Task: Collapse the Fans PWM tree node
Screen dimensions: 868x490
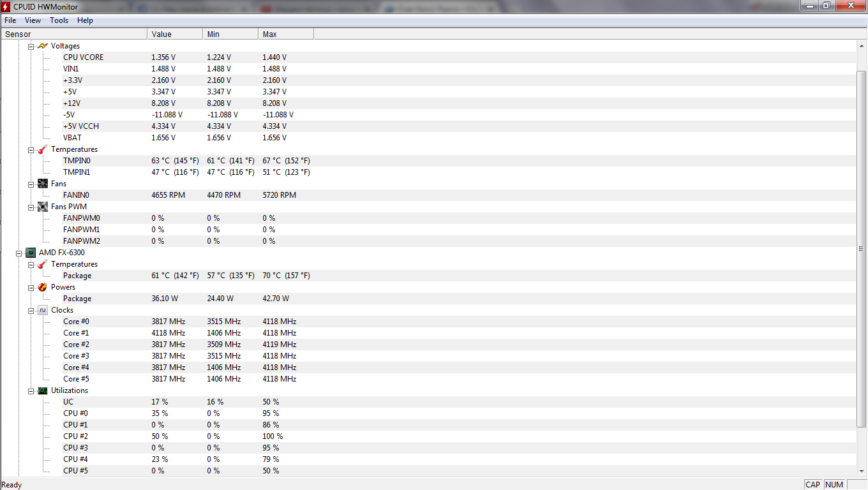Action: (x=31, y=207)
